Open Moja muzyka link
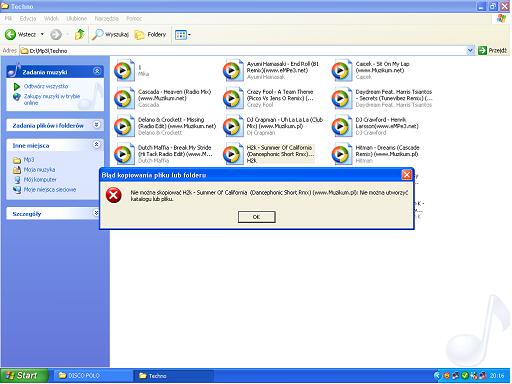The width and height of the screenshot is (512, 384). (x=39, y=170)
